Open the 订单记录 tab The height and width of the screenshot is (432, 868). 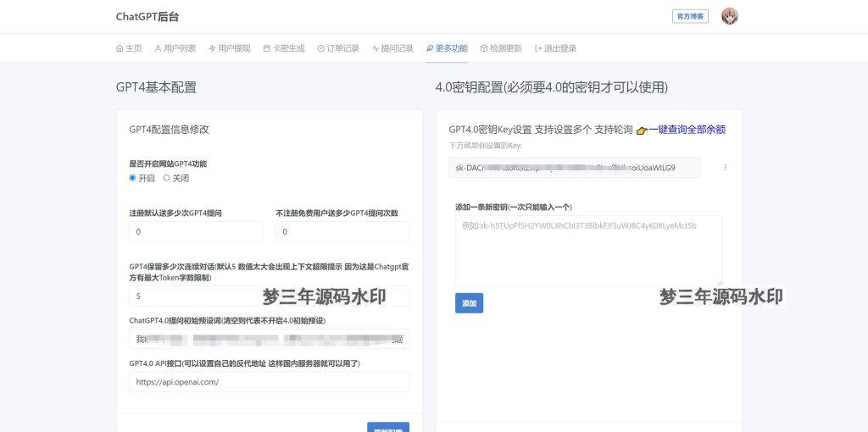(337, 48)
